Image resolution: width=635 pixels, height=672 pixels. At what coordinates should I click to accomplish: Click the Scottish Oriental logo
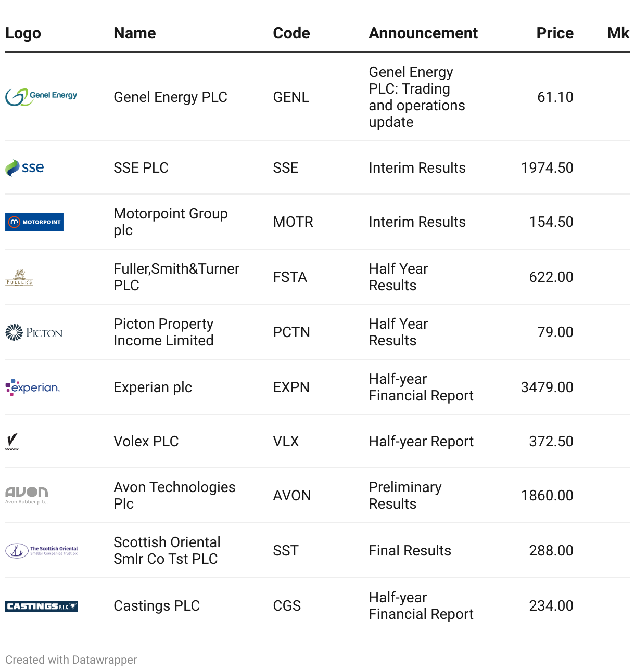pos(42,550)
